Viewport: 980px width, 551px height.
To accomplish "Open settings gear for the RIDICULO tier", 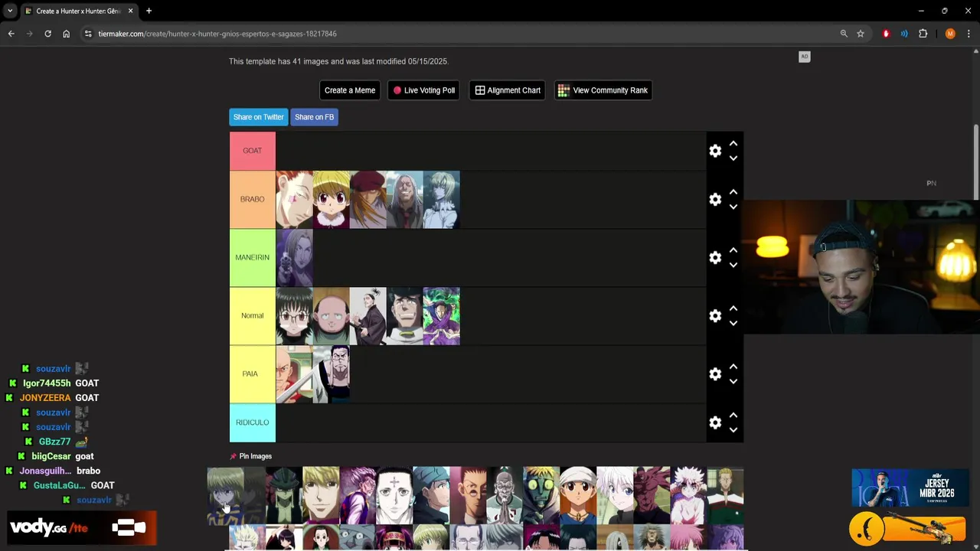I will pyautogui.click(x=715, y=423).
